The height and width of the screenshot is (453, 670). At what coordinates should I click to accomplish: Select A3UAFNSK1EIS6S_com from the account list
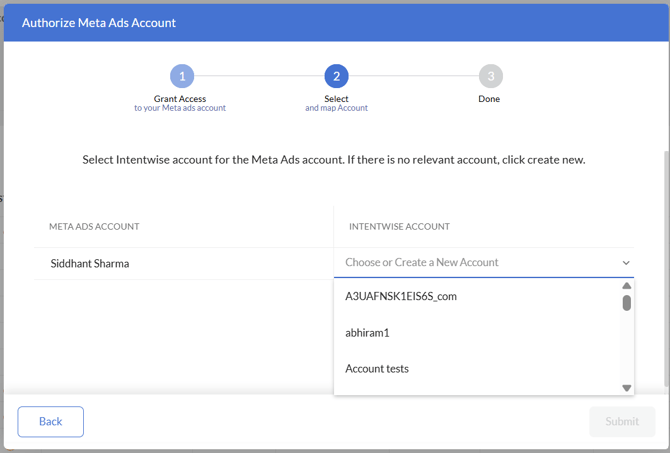click(477, 296)
